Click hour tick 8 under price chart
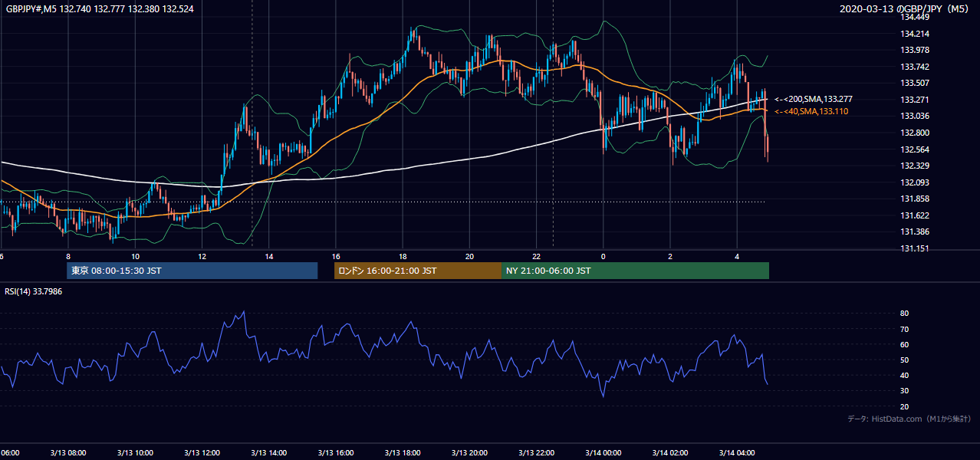This screenshot has width=980, height=460. 68,256
